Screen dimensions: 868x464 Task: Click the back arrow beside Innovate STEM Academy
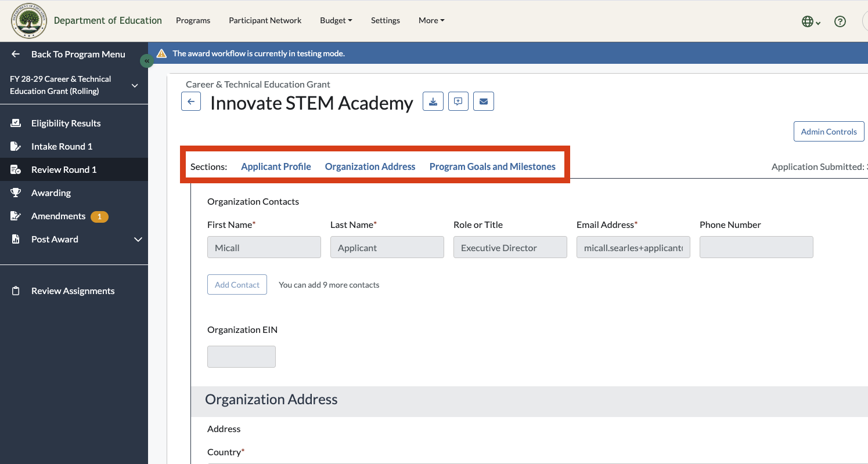click(191, 101)
